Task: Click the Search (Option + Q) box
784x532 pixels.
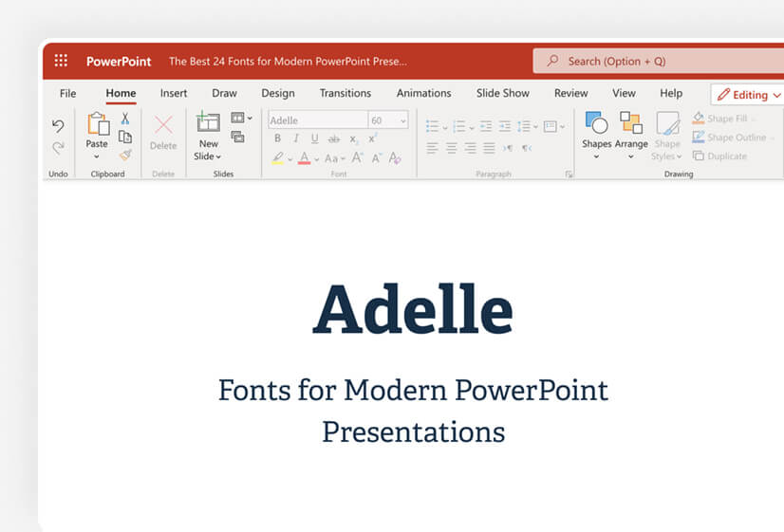Action: (658, 61)
